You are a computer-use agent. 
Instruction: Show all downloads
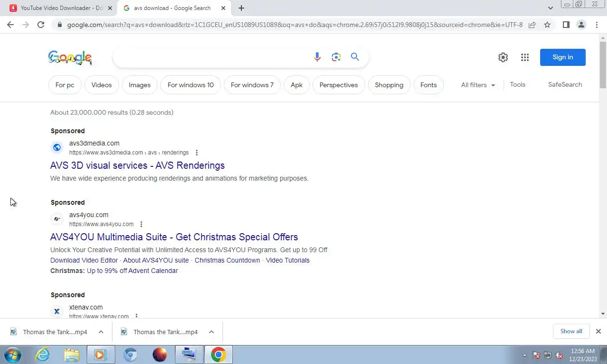[x=571, y=331]
